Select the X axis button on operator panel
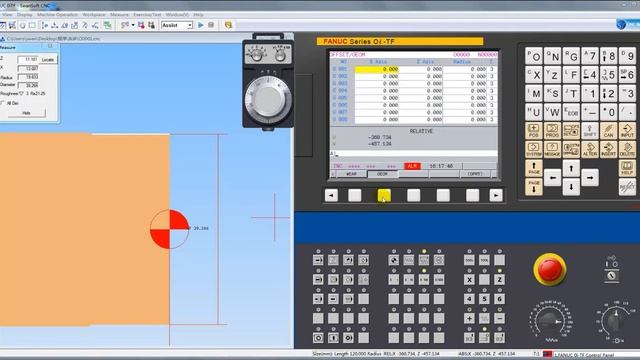This screenshot has height=360, width=640. [x=469, y=280]
